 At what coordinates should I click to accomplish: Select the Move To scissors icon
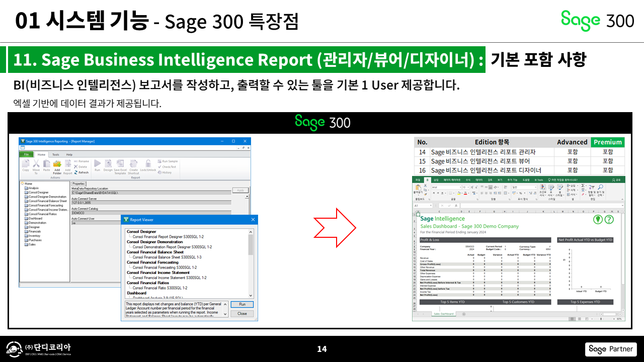[36, 165]
